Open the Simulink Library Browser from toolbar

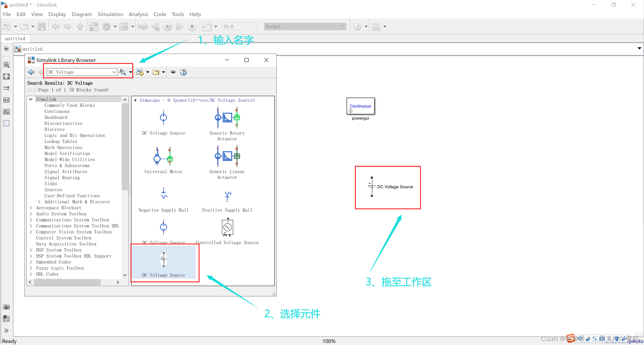click(94, 26)
